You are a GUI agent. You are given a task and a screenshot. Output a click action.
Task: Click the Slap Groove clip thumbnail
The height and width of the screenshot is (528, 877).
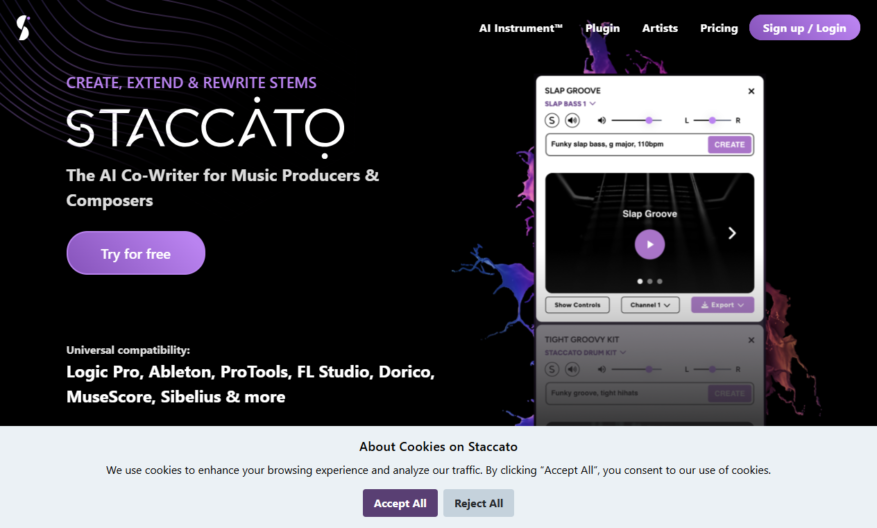(x=649, y=233)
